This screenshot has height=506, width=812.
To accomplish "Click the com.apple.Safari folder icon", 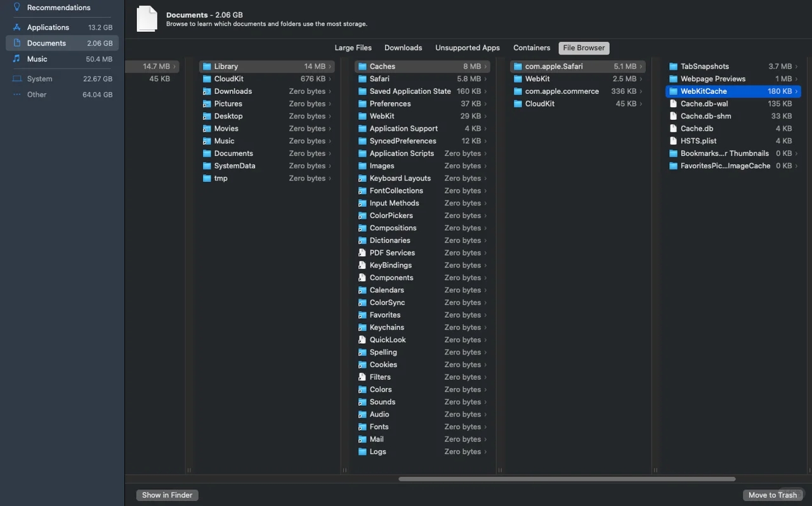I will coord(518,67).
